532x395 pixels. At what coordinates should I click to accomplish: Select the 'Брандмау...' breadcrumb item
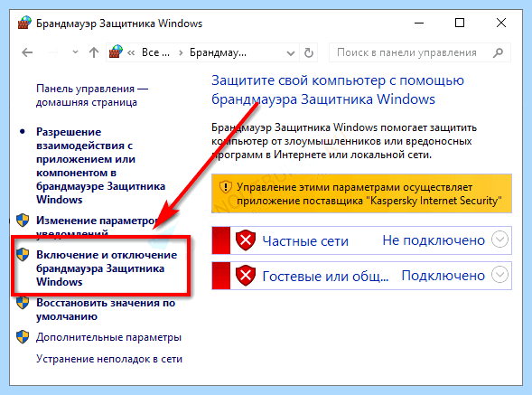218,52
